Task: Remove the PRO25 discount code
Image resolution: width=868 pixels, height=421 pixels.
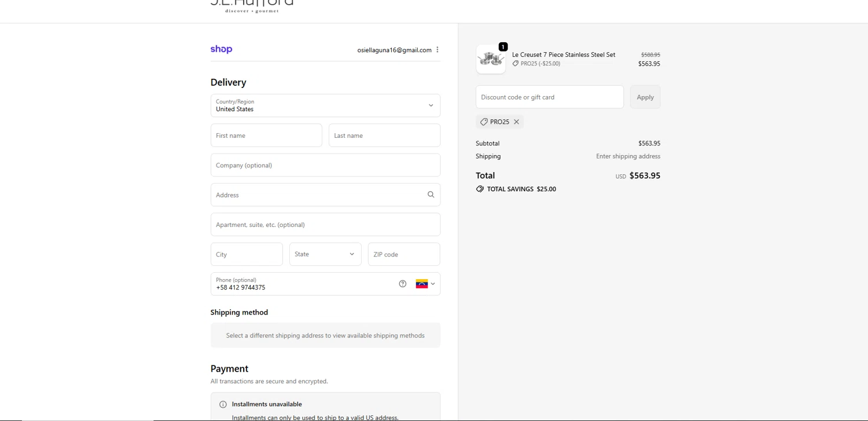Action: (x=517, y=122)
